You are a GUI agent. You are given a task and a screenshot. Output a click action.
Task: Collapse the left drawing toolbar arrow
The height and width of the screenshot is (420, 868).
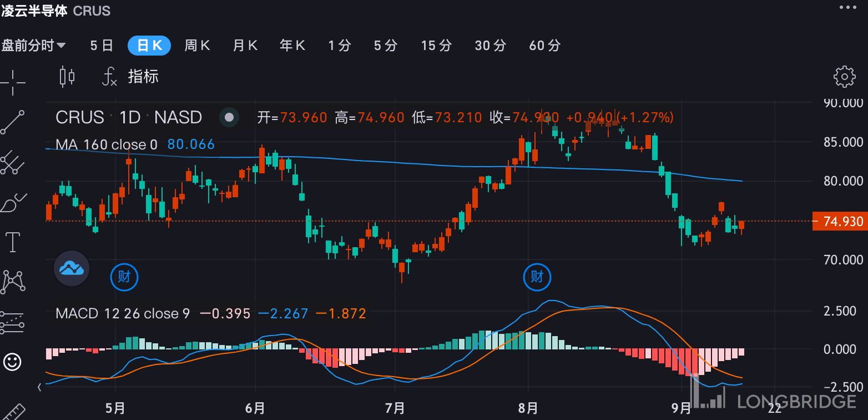pyautogui.click(x=39, y=387)
